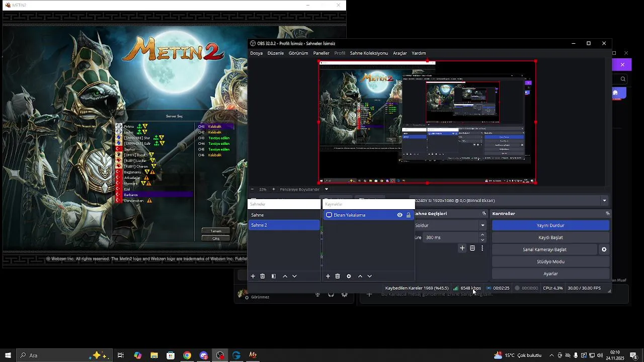This screenshot has width=644, height=362.
Task: Click Çıkış button in Metin2 window
Action: (215, 238)
